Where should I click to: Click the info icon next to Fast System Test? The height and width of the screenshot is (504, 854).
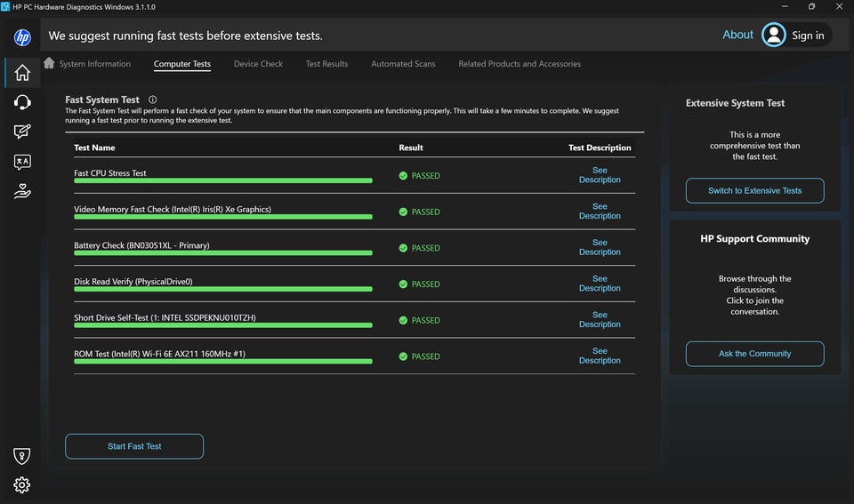pos(152,100)
